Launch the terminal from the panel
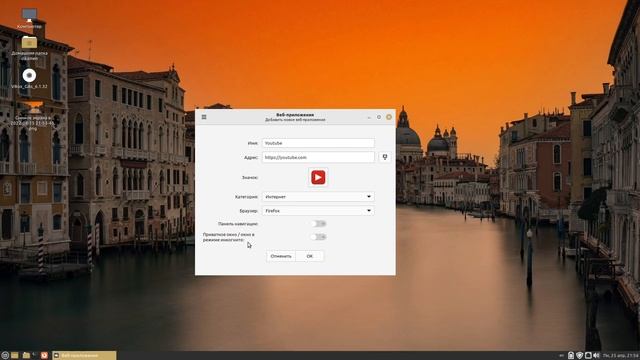 pos(35,356)
